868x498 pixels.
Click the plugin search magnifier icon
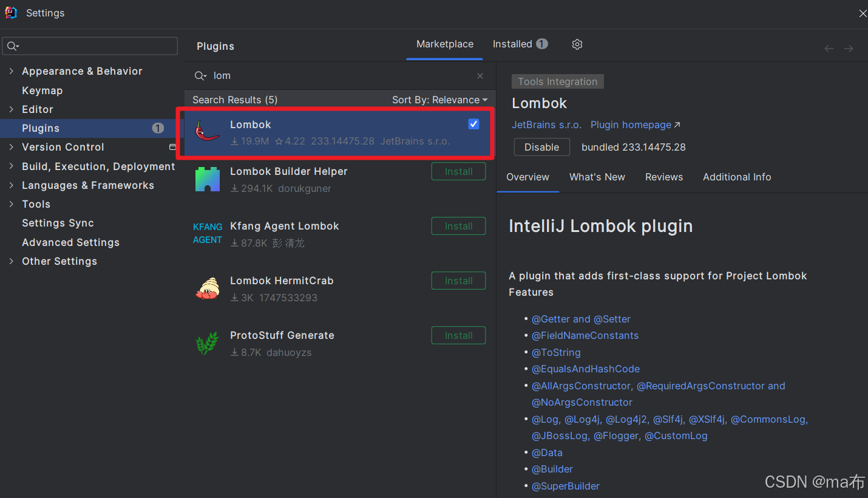[x=200, y=76]
